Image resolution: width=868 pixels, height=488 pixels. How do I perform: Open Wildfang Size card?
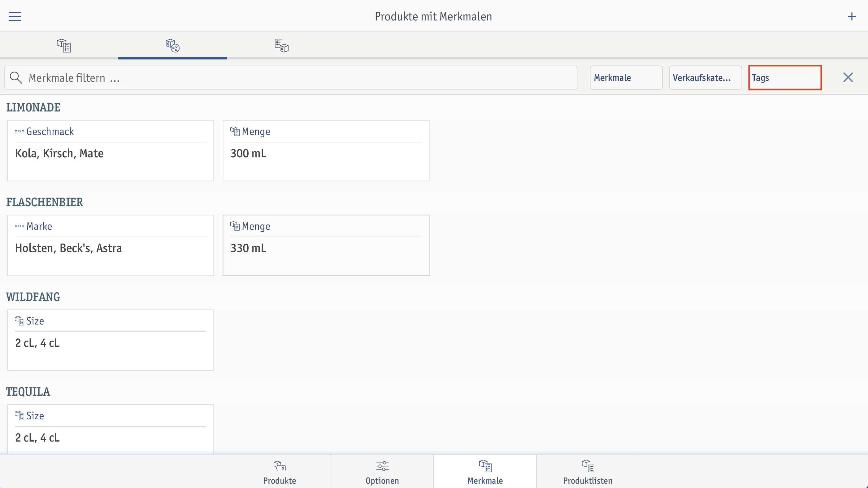point(111,340)
